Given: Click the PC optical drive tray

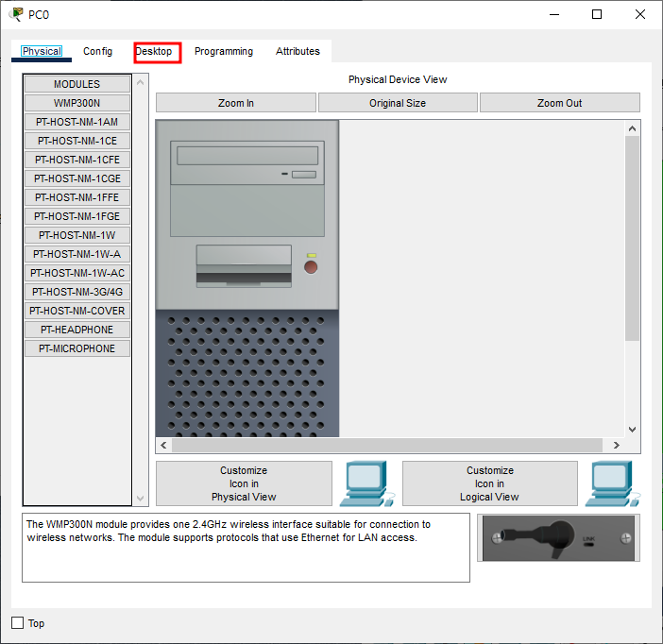Looking at the screenshot, I should coord(247,156).
